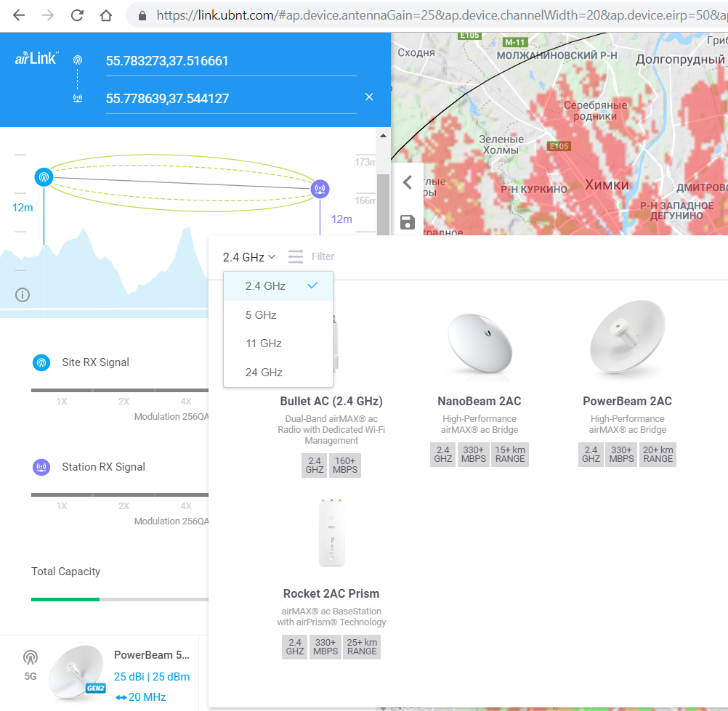Edit the 55.778639,37.544127 coordinate field

[231, 99]
